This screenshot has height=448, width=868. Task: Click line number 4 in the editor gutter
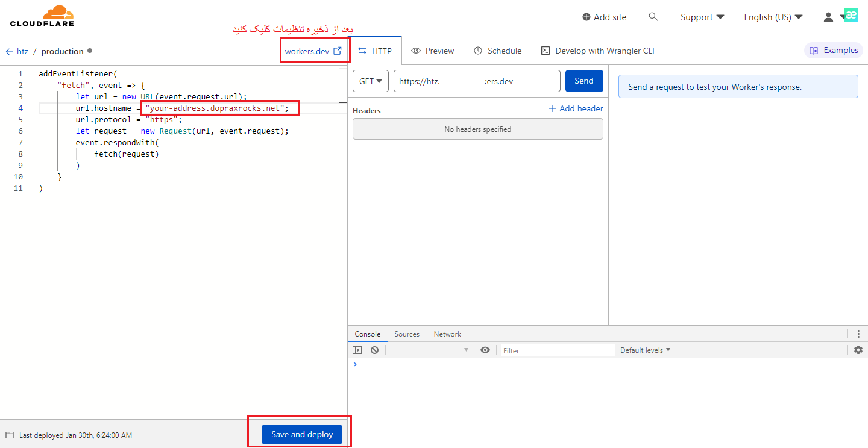coord(20,108)
